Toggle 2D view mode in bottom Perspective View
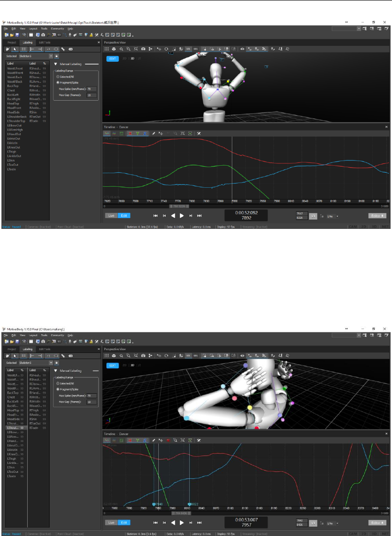 click(x=125, y=365)
